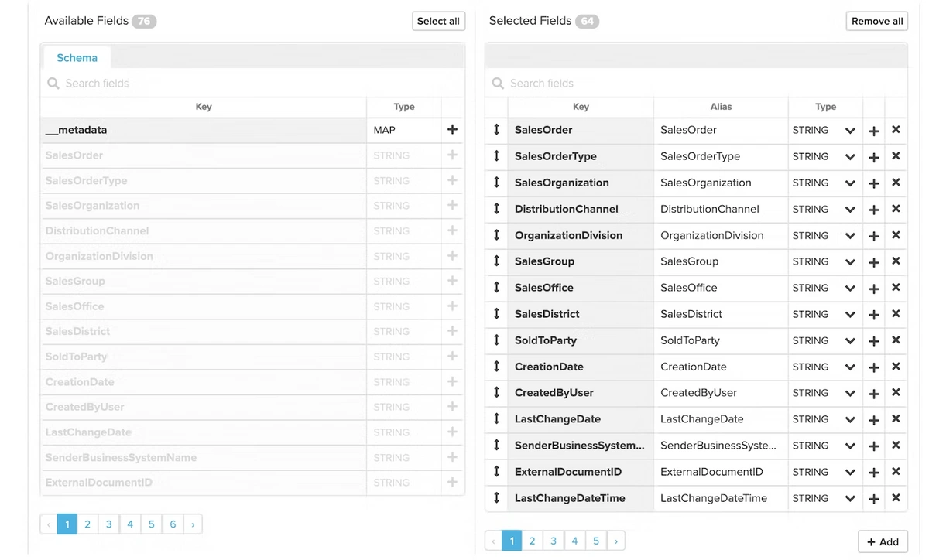Click reorder arrows on LastChangeDate row
The width and height of the screenshot is (929, 560).
[496, 419]
